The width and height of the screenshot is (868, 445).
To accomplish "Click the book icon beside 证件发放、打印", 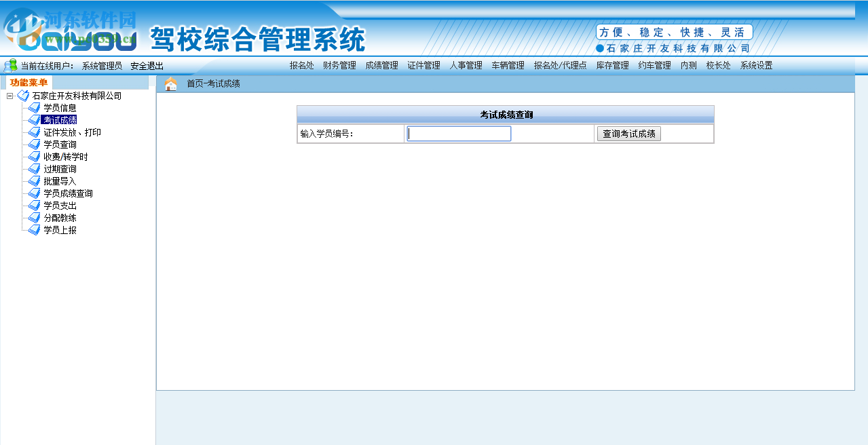I will pyautogui.click(x=33, y=132).
